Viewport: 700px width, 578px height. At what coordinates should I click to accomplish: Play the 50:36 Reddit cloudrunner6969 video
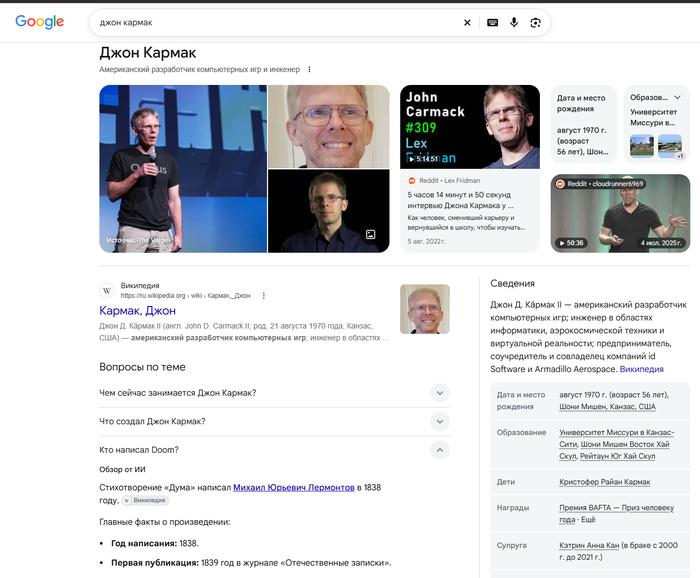click(x=620, y=213)
